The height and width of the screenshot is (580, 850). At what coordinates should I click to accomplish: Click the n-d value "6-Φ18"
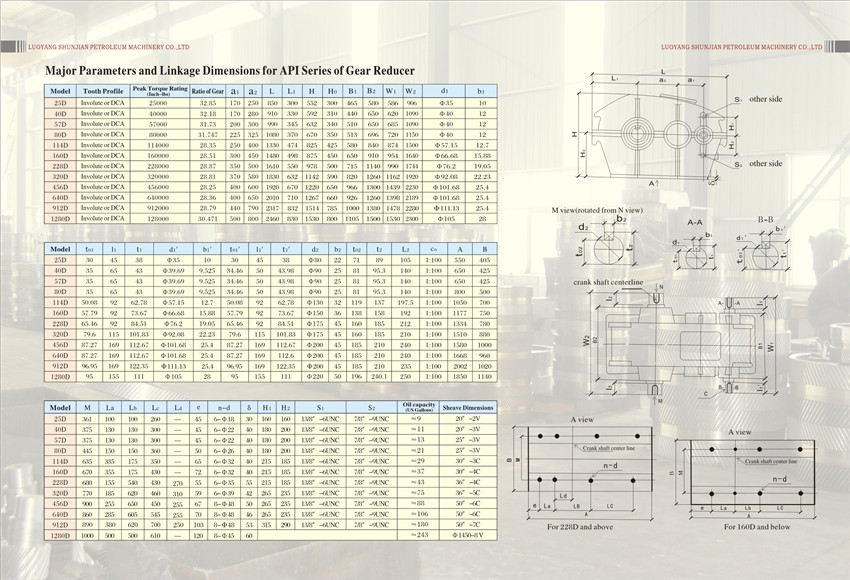coord(224,419)
